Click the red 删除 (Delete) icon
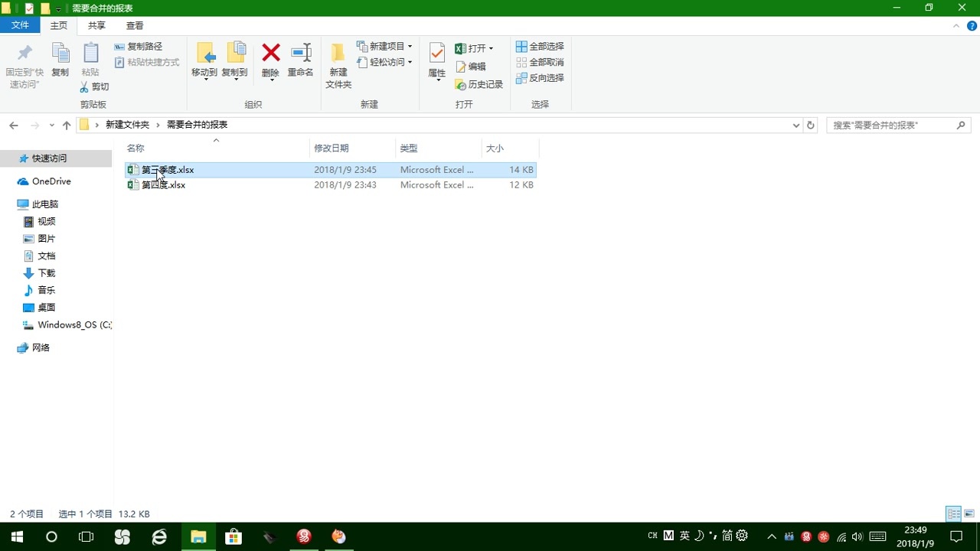 [271, 53]
